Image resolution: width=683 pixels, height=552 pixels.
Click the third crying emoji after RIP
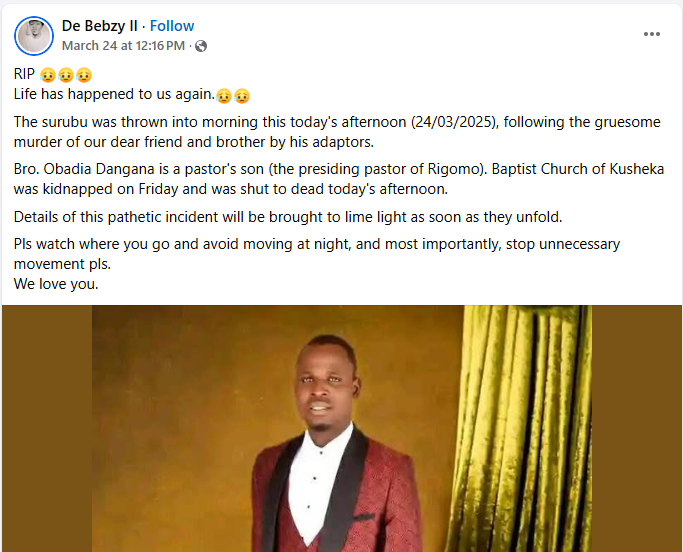click(83, 75)
